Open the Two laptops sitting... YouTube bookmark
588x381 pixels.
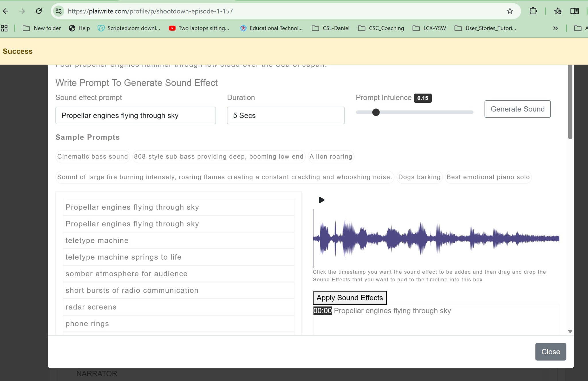click(x=199, y=28)
